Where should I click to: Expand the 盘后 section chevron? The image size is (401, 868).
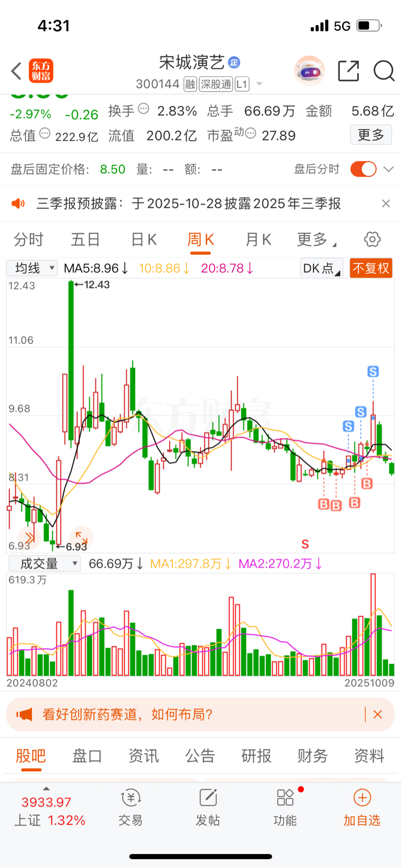pyautogui.click(x=388, y=169)
